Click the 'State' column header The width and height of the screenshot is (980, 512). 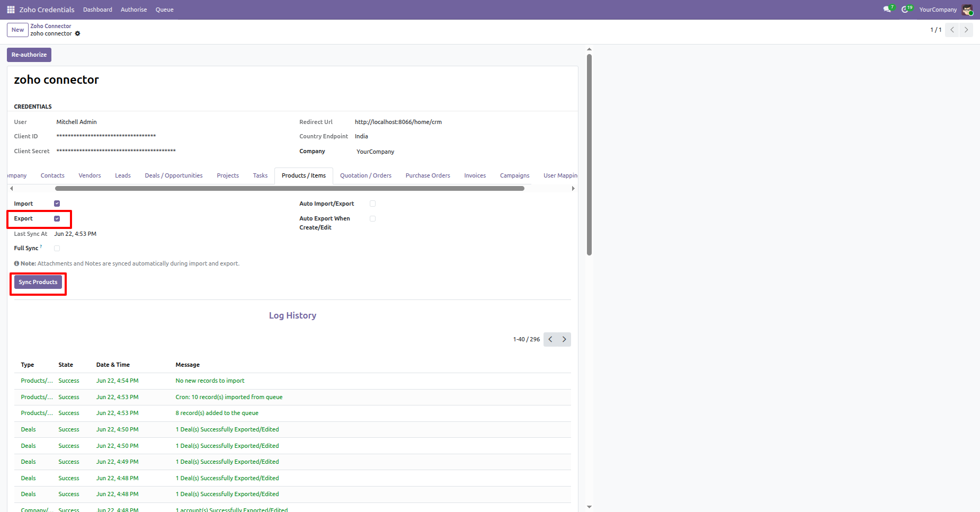tap(66, 365)
